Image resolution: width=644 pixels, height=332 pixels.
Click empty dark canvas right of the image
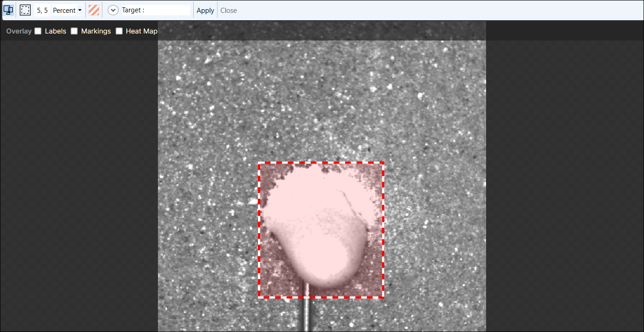(x=565, y=184)
